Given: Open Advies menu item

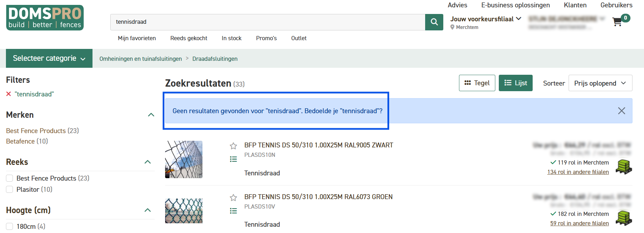Looking at the screenshot, I should click(x=457, y=5).
